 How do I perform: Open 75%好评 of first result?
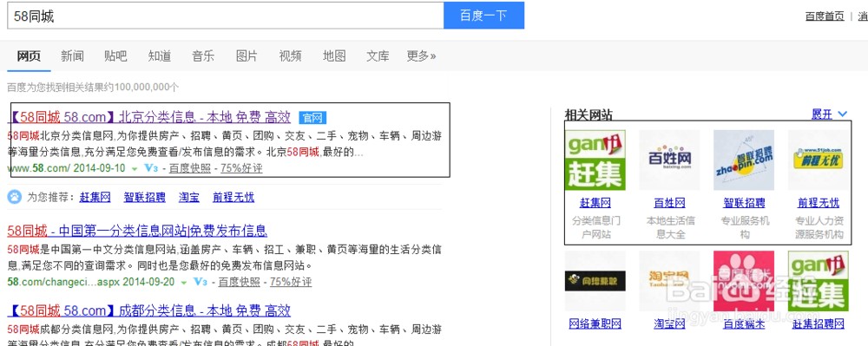tap(241, 168)
